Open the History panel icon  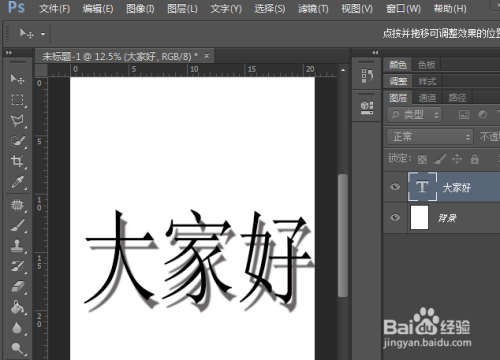(x=367, y=76)
